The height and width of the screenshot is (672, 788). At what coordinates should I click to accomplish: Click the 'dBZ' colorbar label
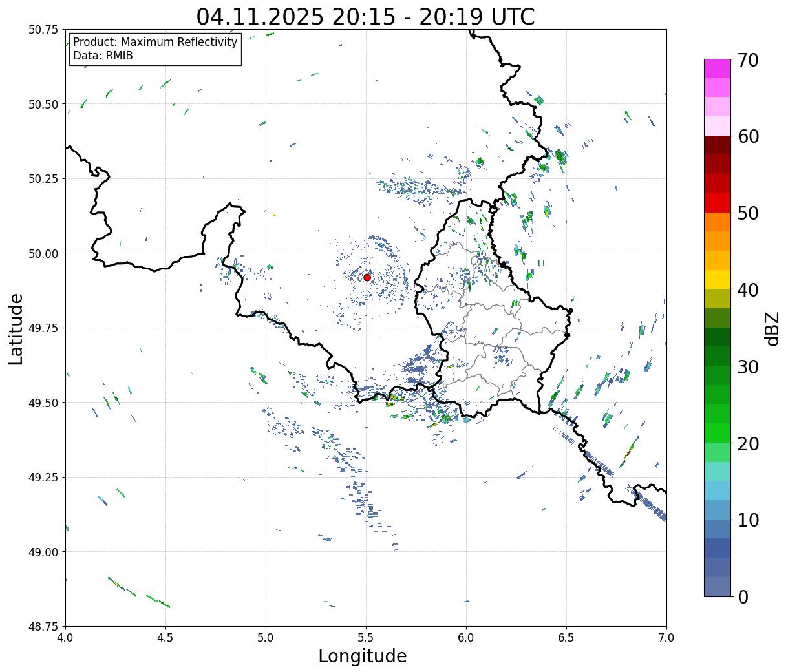[x=772, y=328]
